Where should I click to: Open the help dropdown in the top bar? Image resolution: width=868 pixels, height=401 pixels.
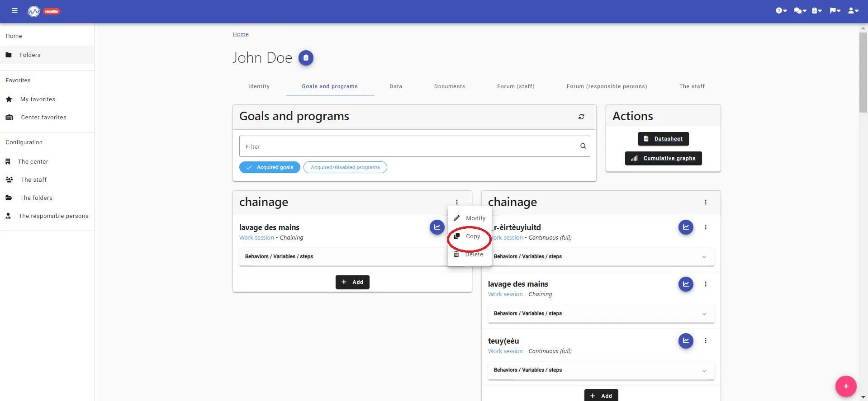781,11
